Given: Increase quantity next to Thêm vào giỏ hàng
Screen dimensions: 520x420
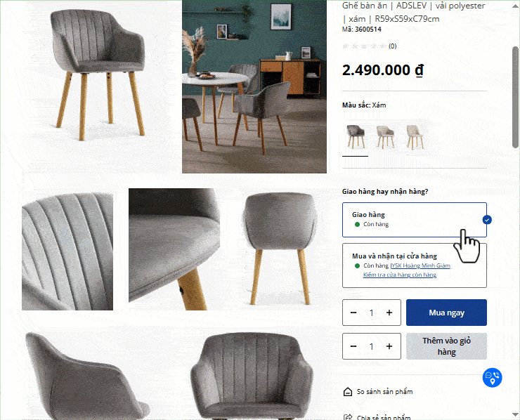Looking at the screenshot, I should pyautogui.click(x=389, y=346).
